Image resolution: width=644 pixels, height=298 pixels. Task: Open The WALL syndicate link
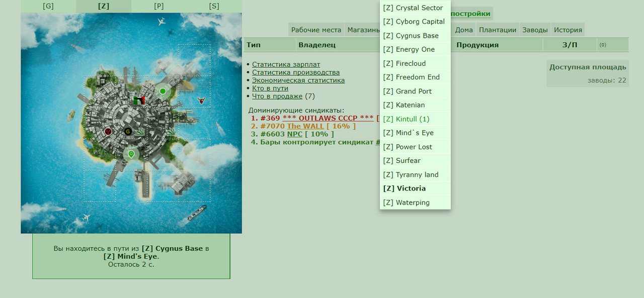point(305,126)
